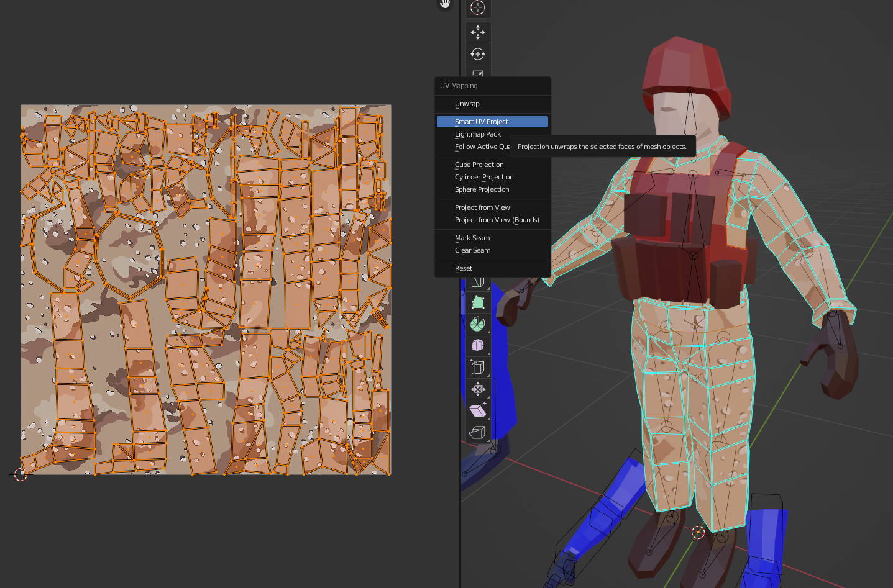Choose Cylinder Projection
Viewport: 893px width, 588px height.
point(484,177)
